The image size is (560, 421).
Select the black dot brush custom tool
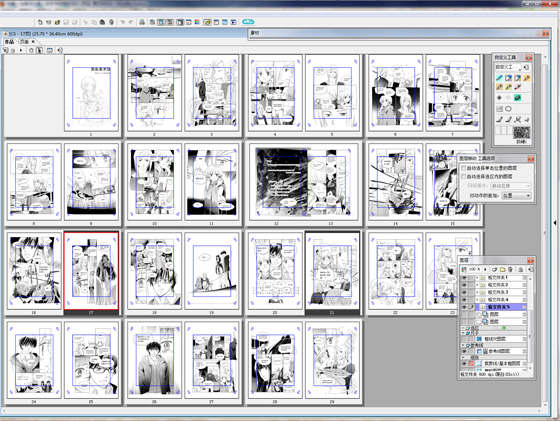(499, 97)
